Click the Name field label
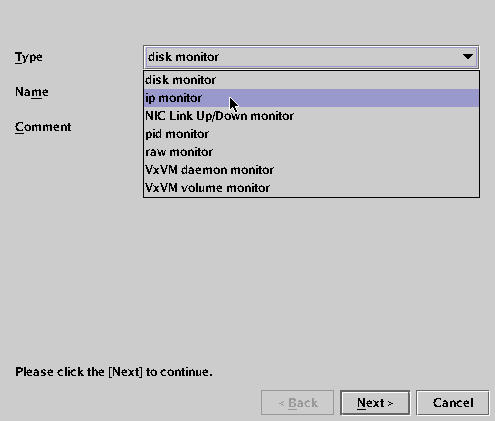Screen dimensions: 495x421 [x=32, y=92]
